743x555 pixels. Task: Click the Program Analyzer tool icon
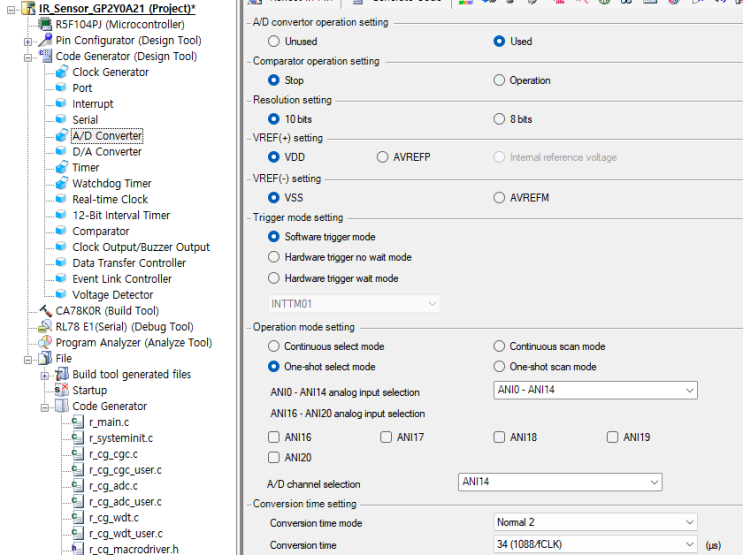(x=45, y=342)
